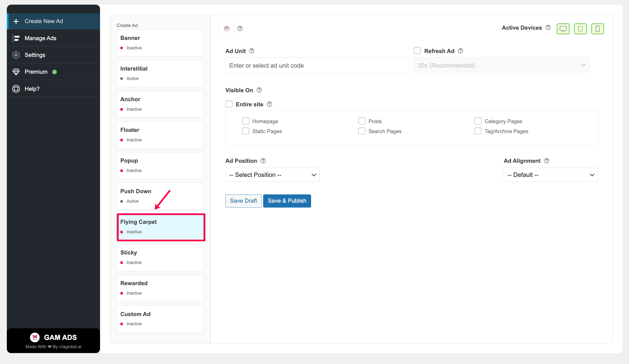Check the Search Pages checkbox
This screenshot has height=364, width=629.
[x=362, y=131]
